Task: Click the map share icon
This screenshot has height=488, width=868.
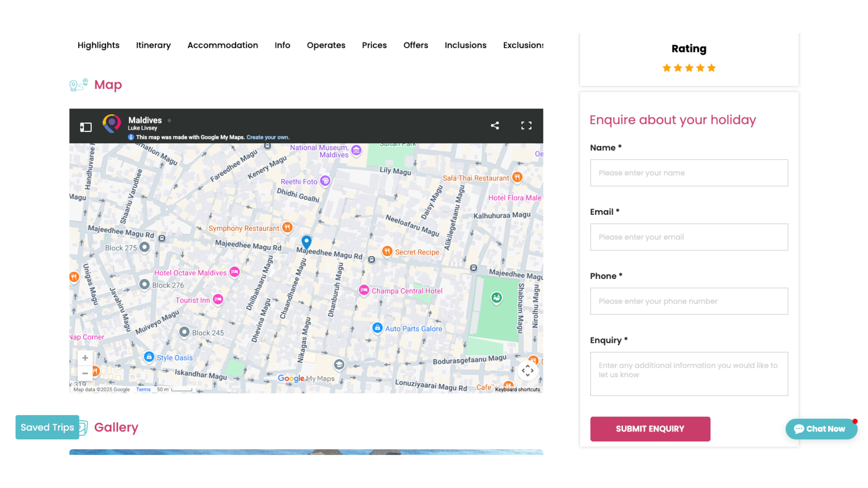Action: 495,126
